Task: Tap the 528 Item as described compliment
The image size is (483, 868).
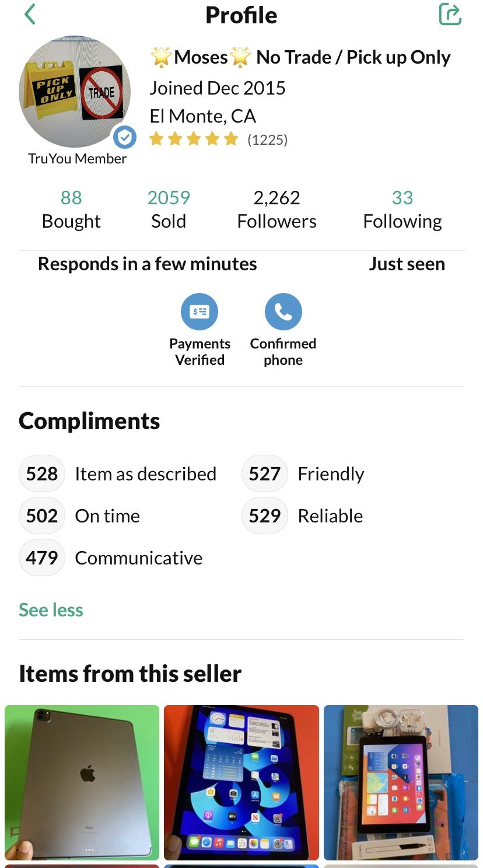Action: click(x=118, y=473)
